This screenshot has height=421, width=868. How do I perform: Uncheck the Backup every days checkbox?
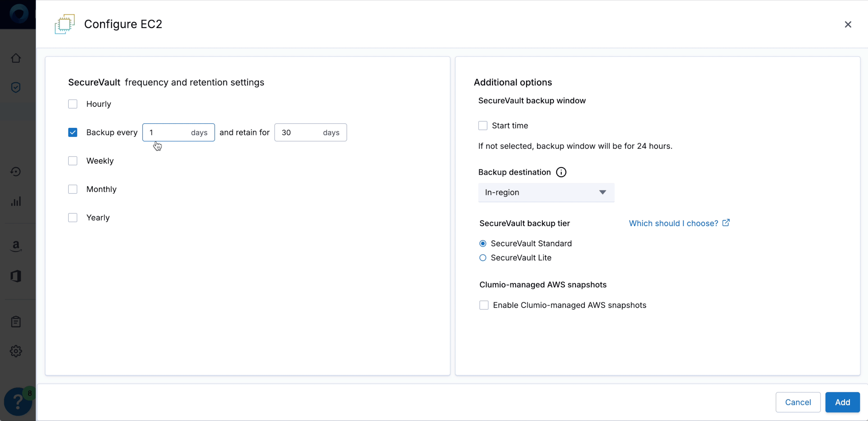(x=73, y=132)
